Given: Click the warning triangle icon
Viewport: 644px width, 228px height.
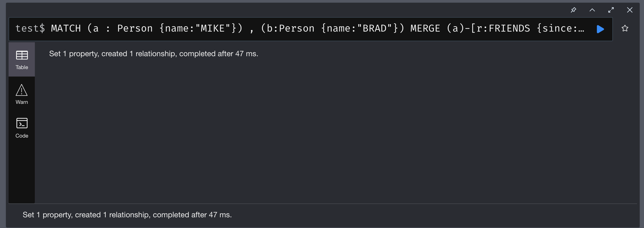Looking at the screenshot, I should (22, 90).
